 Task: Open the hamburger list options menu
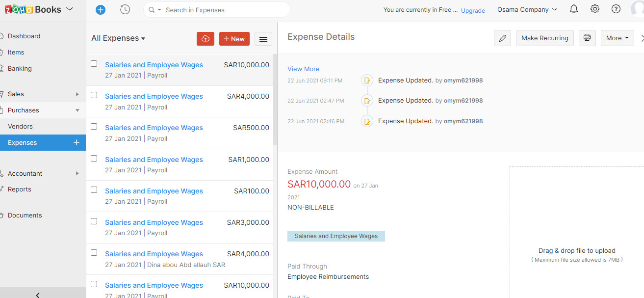pos(263,39)
